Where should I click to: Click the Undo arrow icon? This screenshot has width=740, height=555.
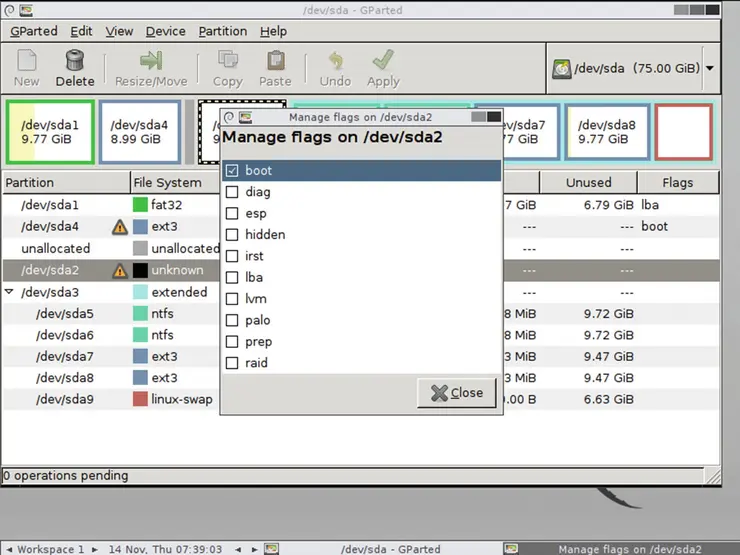(x=335, y=61)
